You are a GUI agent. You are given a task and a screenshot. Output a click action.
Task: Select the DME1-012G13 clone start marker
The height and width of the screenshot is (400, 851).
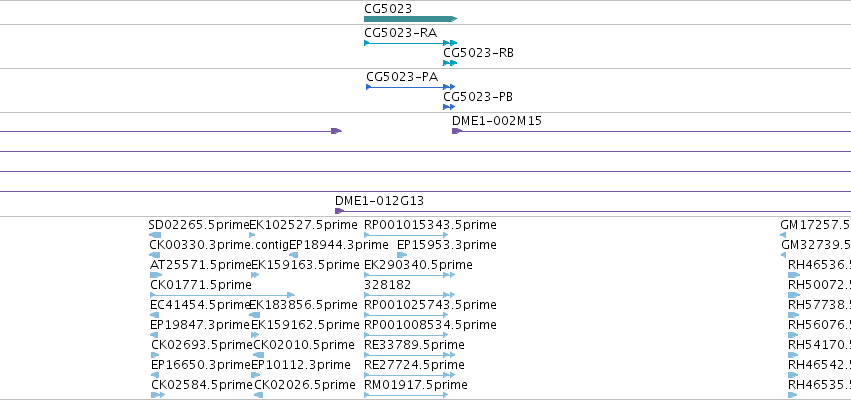[x=339, y=211]
